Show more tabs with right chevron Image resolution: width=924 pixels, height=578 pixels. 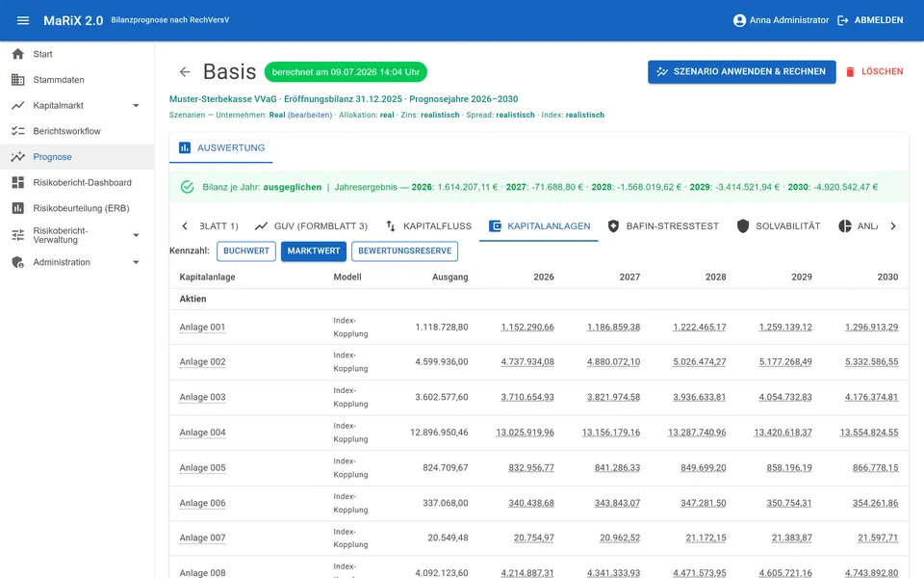[893, 225]
